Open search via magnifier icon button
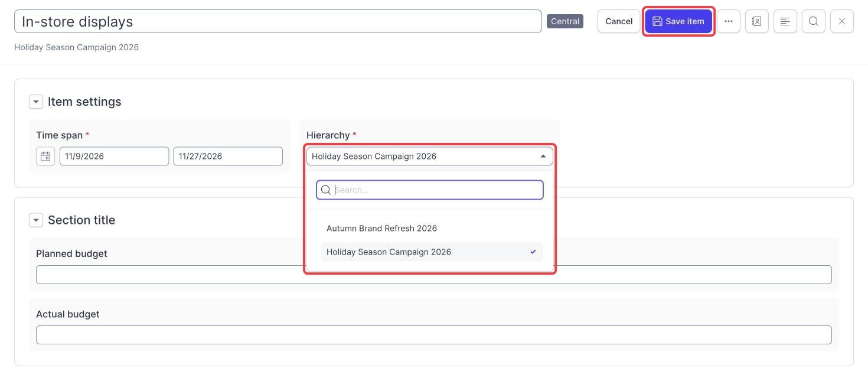 pos(814,21)
